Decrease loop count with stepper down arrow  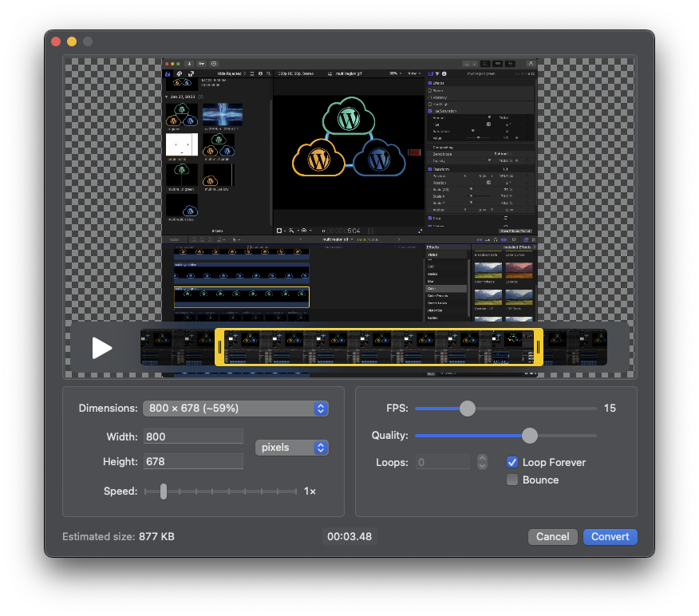click(x=482, y=466)
